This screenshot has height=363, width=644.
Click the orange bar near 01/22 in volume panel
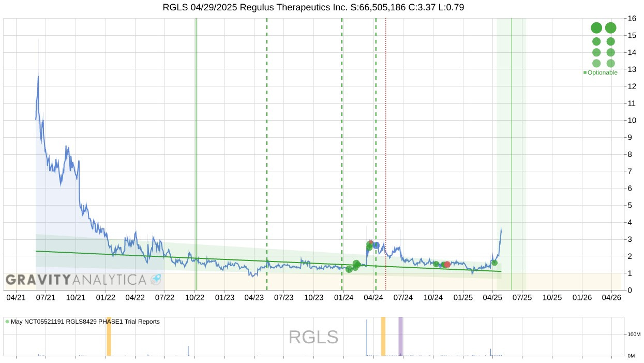tap(109, 337)
